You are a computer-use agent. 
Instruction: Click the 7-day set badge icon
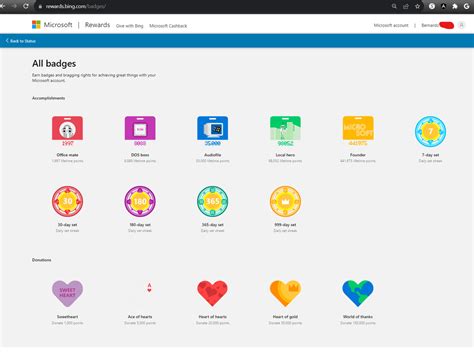coord(430,131)
